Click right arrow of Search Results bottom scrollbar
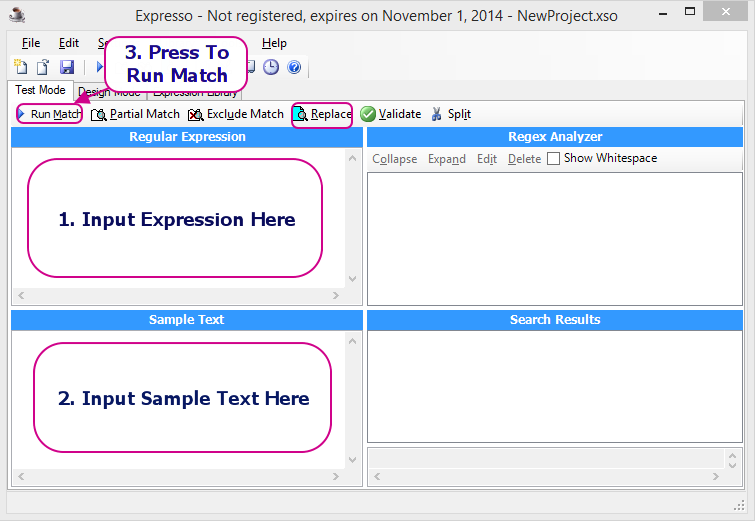755x524 pixels. pyautogui.click(x=716, y=476)
